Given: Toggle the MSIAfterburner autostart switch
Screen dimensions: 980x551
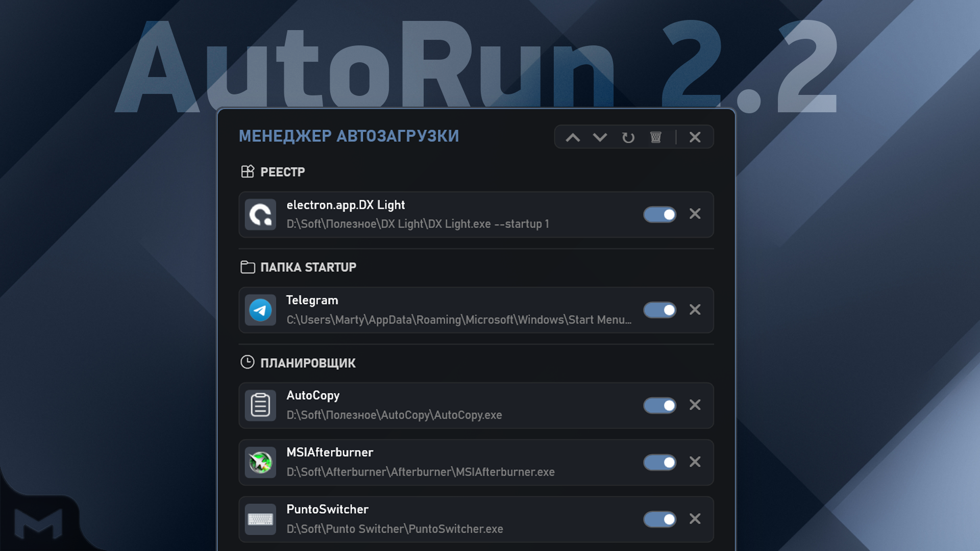Looking at the screenshot, I should pos(660,462).
